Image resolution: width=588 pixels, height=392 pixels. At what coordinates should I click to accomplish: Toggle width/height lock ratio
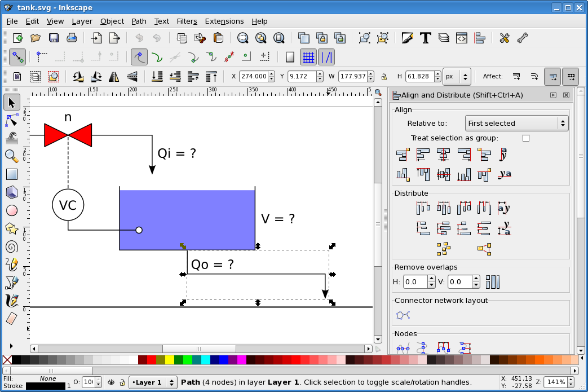click(x=383, y=77)
